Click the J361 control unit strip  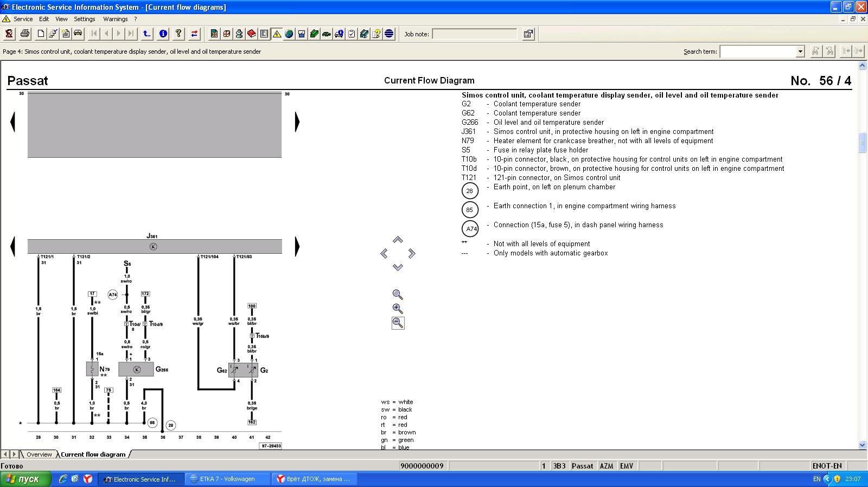(155, 247)
